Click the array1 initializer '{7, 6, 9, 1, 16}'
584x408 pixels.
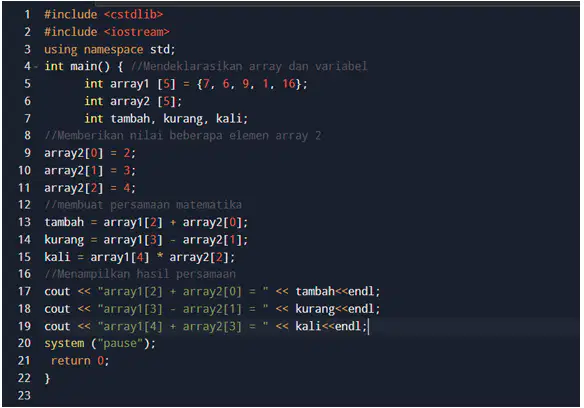pos(249,84)
